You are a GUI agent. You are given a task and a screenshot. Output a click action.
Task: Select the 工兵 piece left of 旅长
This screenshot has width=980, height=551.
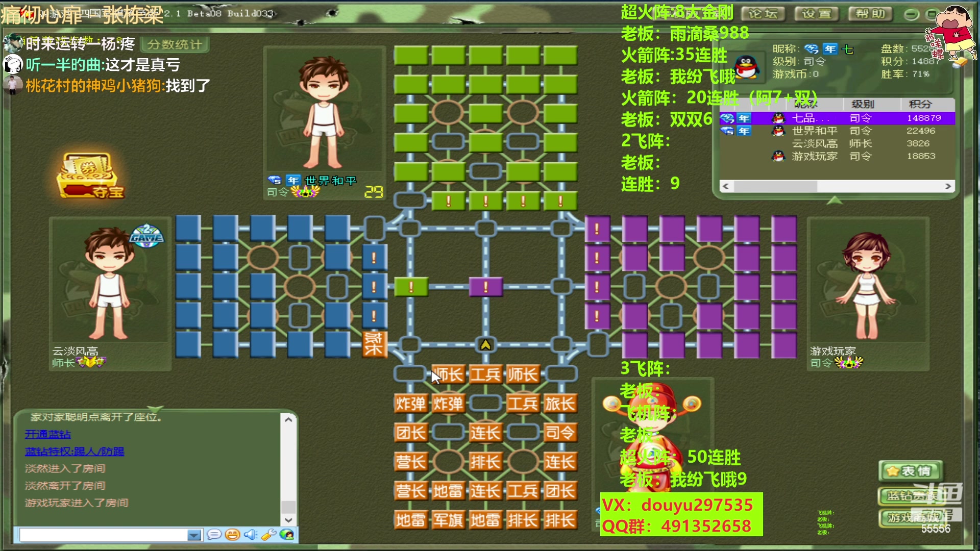[x=523, y=404]
